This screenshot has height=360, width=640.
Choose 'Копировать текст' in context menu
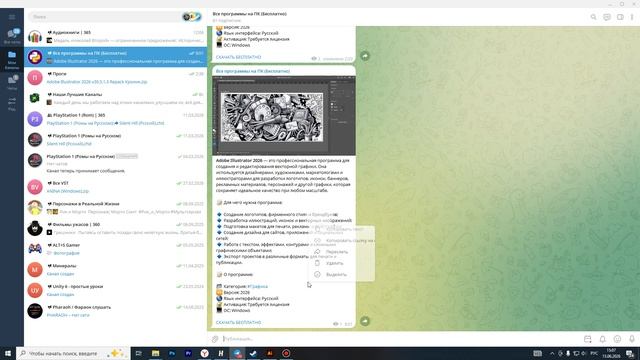point(342,229)
